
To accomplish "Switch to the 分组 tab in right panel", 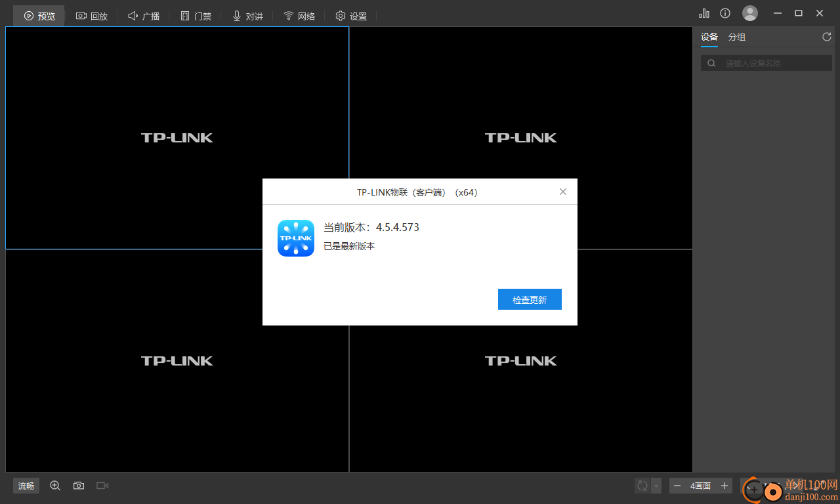I will pyautogui.click(x=737, y=37).
